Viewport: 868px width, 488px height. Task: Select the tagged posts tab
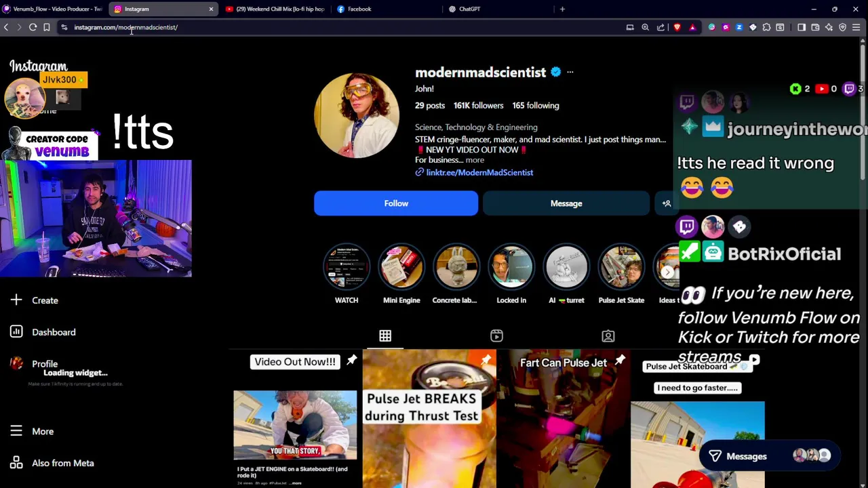click(x=608, y=336)
